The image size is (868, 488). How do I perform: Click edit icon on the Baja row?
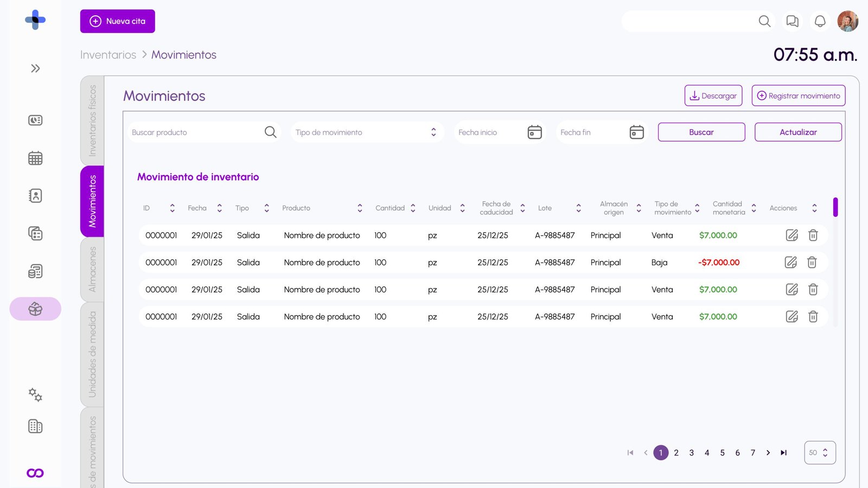pyautogui.click(x=791, y=262)
